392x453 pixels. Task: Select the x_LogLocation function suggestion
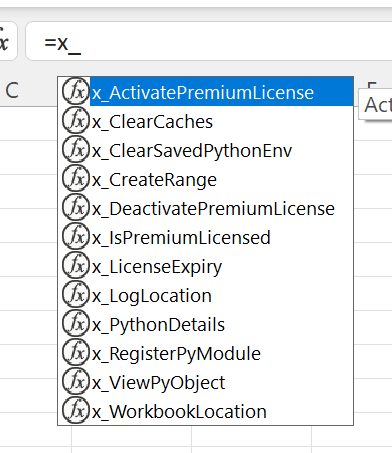206,295
